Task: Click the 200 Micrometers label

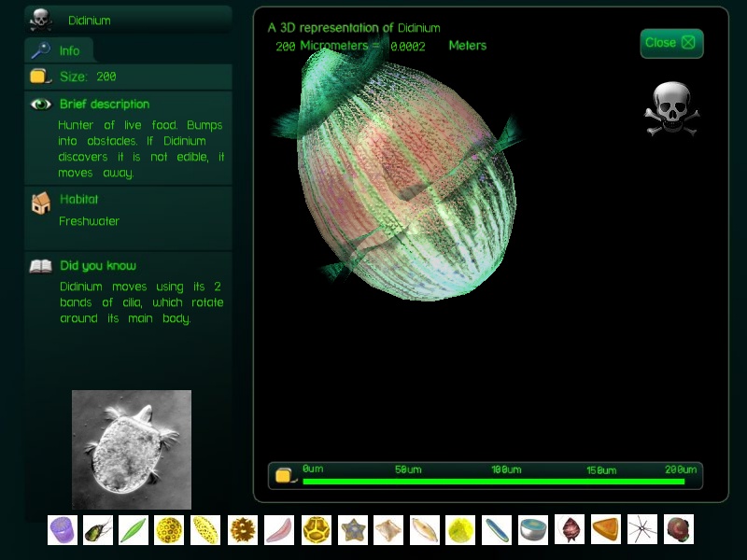Action: pos(322,46)
